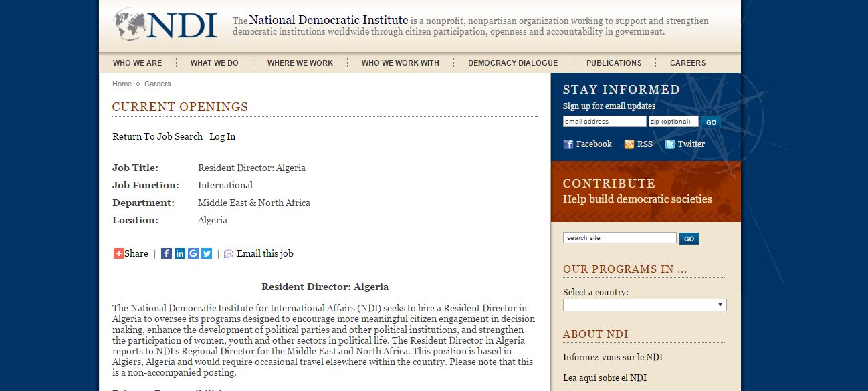Click the Careers breadcrumb link

click(157, 84)
